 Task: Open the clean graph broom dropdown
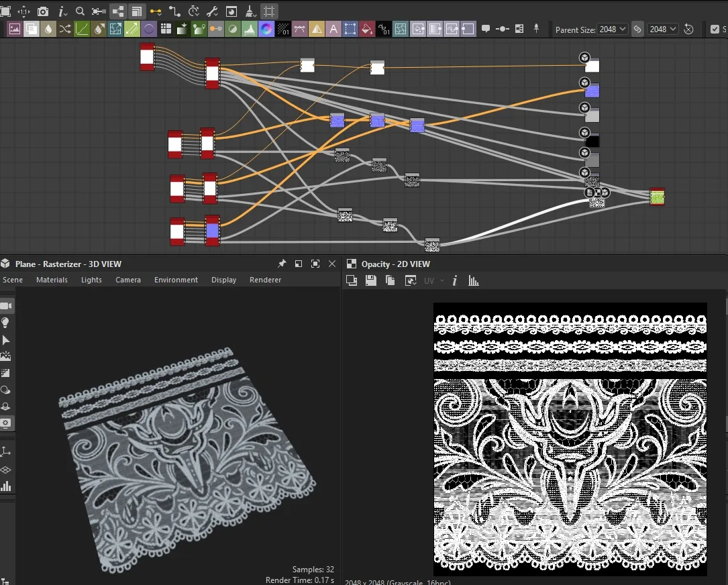(251, 11)
